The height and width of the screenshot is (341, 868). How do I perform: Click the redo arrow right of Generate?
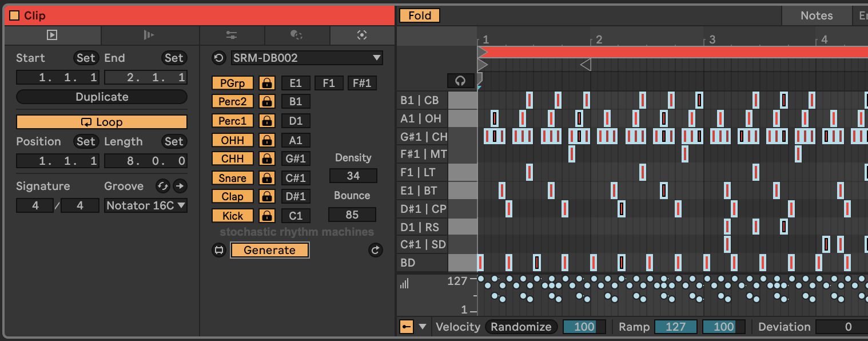click(x=376, y=250)
